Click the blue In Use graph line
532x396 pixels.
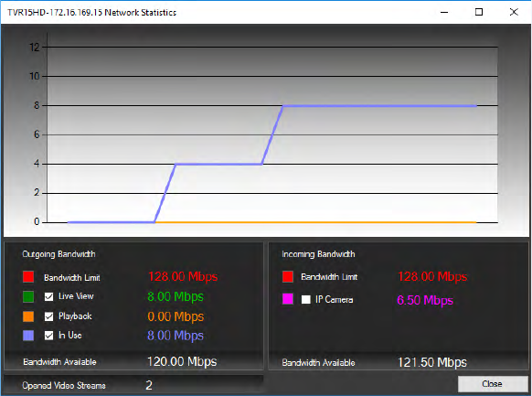click(379, 106)
